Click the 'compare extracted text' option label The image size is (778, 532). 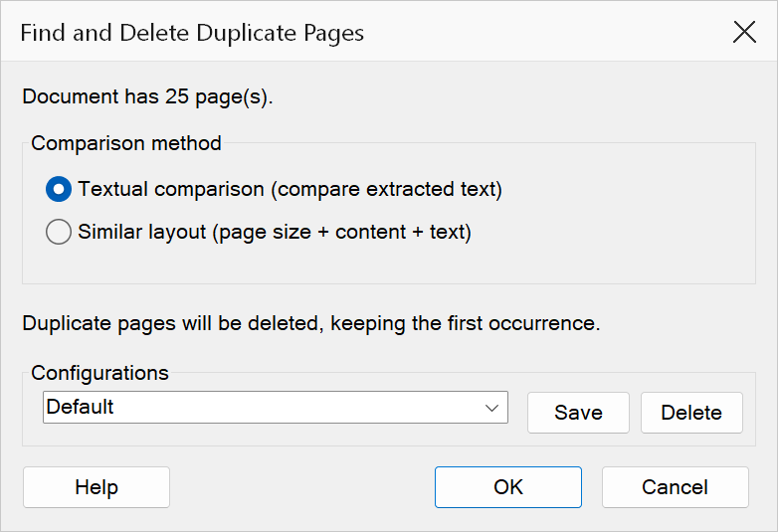pyautogui.click(x=387, y=189)
